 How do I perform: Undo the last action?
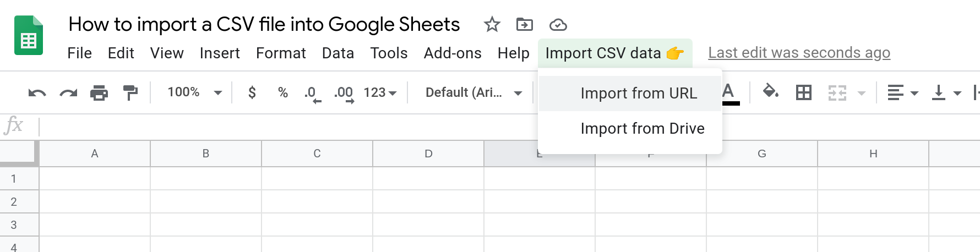pos(37,92)
